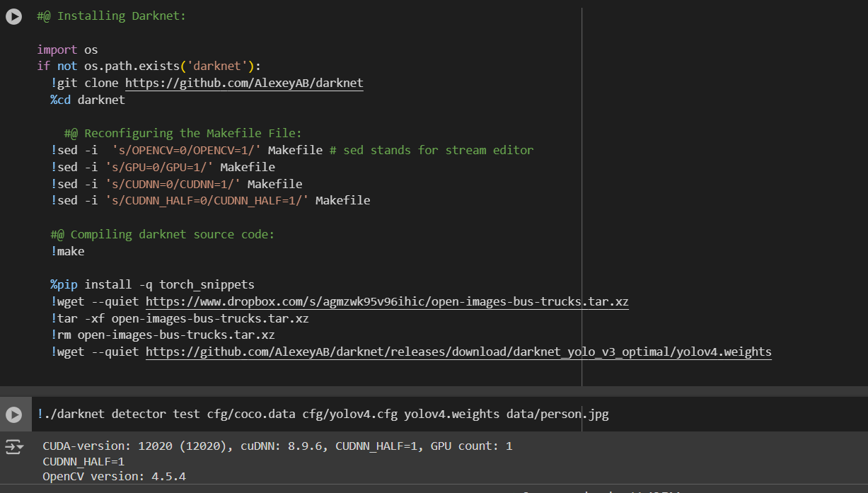Click the sed 's/CUDNN=0/CUDNN=1/' line
This screenshot has width=868, height=493.
[176, 184]
